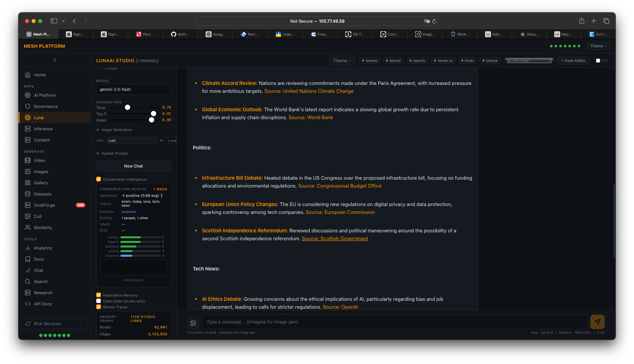The image size is (634, 364).
Task: Click the image attachment icon beside the message box
Action: (x=193, y=323)
